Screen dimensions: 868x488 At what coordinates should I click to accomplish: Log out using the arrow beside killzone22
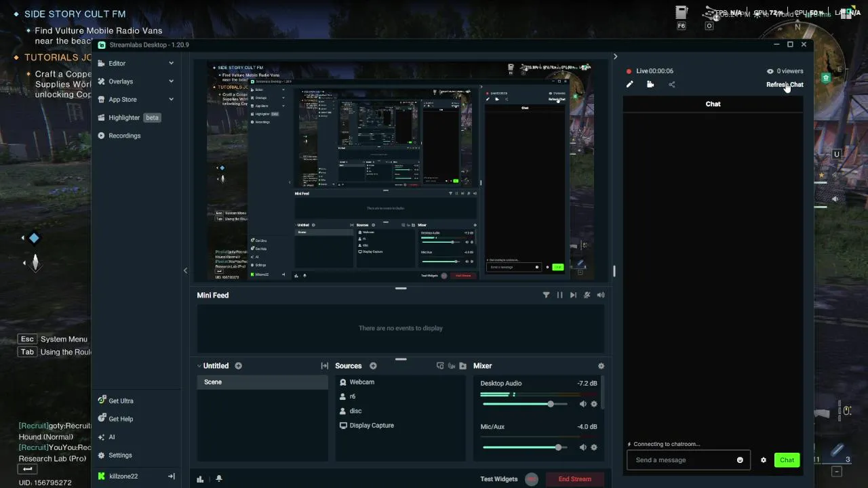(x=171, y=476)
